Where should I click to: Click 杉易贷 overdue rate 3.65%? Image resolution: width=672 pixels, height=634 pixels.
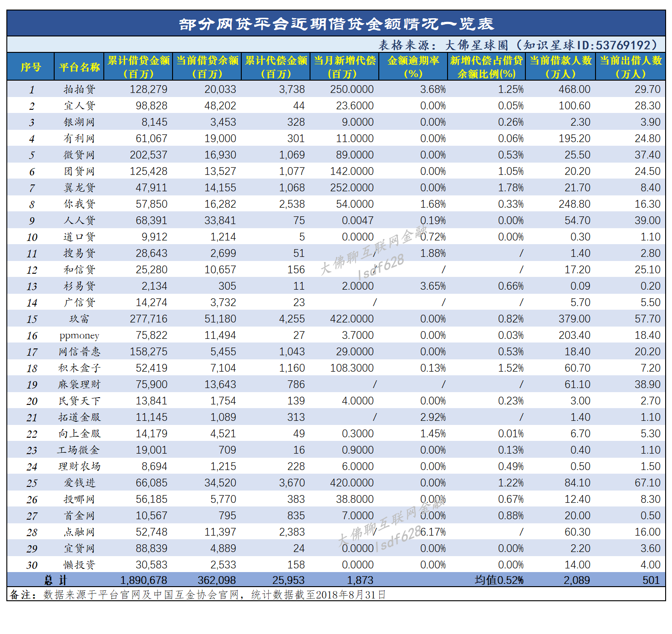[x=433, y=286]
